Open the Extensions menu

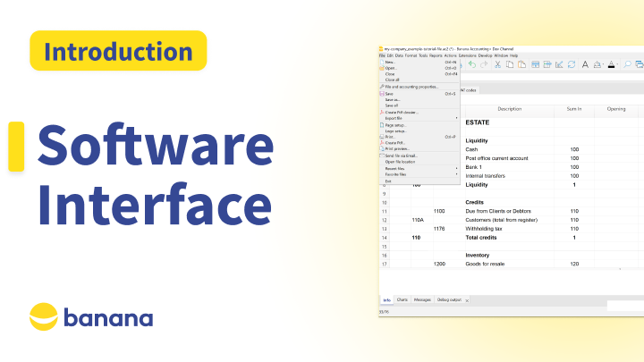point(468,55)
